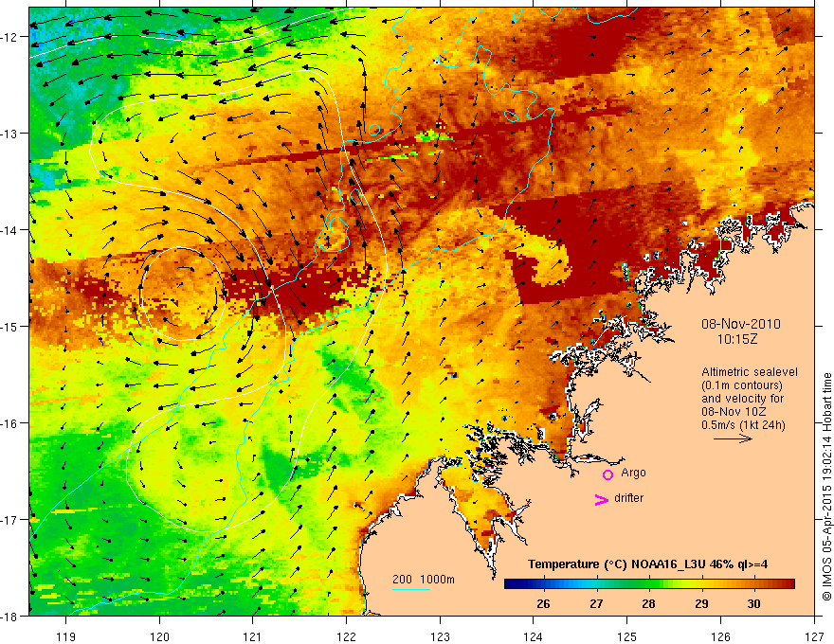Click the longitude label '126'

[720, 636]
